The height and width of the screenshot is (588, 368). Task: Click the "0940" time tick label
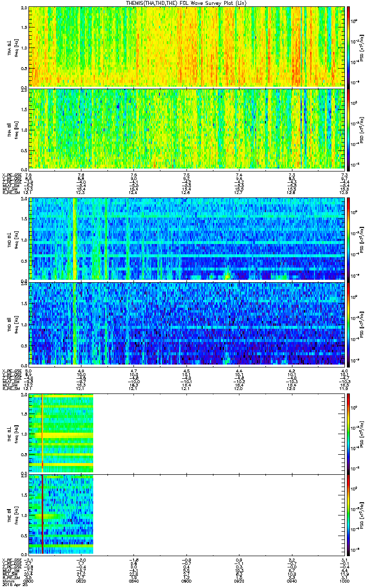pos(292,580)
